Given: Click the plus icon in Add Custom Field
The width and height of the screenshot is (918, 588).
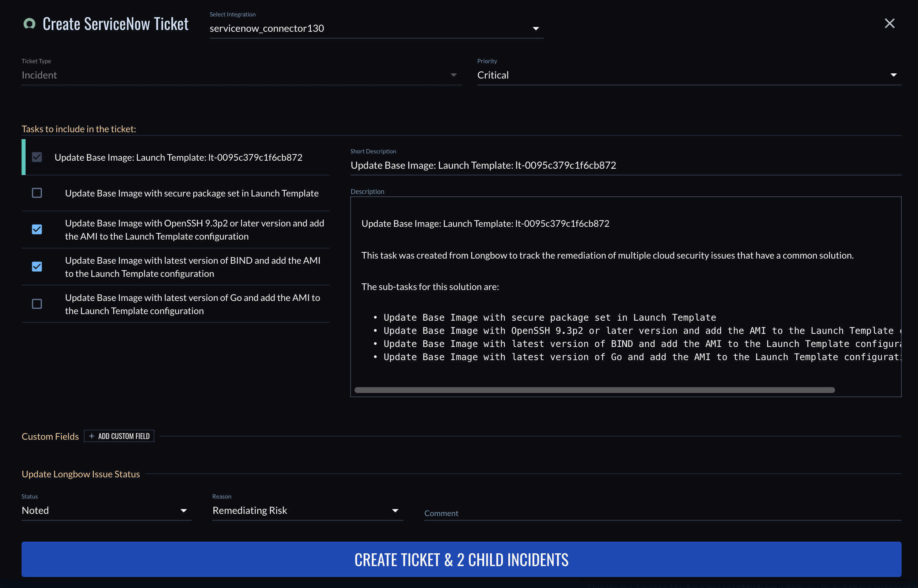Looking at the screenshot, I should (92, 436).
